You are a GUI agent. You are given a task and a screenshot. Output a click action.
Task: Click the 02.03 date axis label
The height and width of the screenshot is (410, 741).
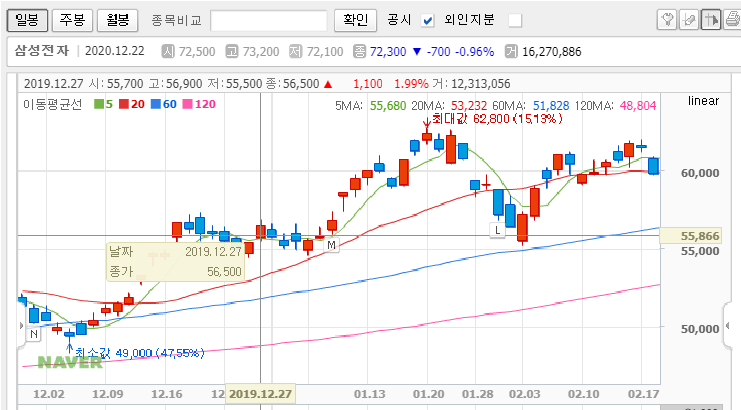tap(525, 394)
